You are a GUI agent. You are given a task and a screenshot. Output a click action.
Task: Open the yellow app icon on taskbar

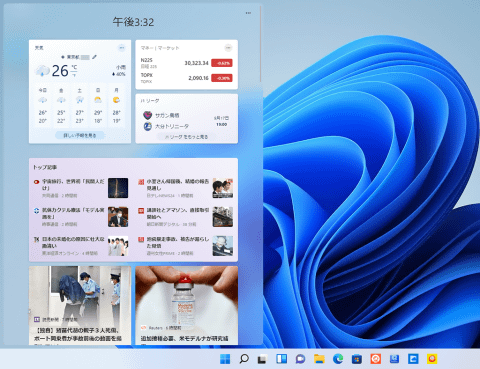432,359
